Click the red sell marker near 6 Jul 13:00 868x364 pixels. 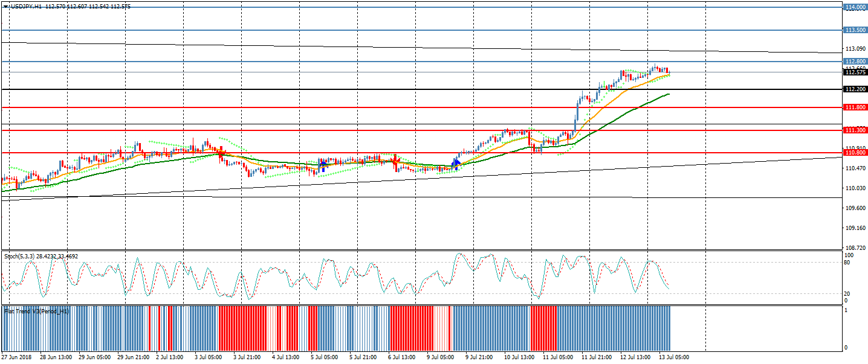[395, 161]
